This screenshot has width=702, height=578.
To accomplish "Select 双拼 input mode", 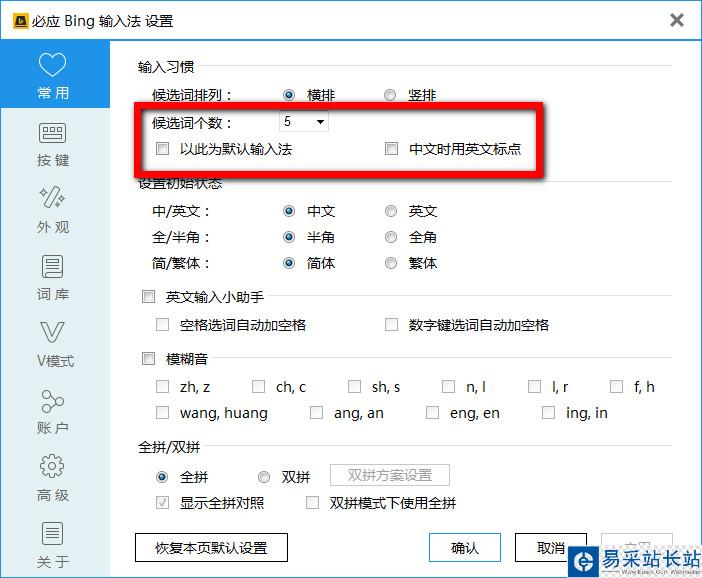I will pyautogui.click(x=264, y=477).
